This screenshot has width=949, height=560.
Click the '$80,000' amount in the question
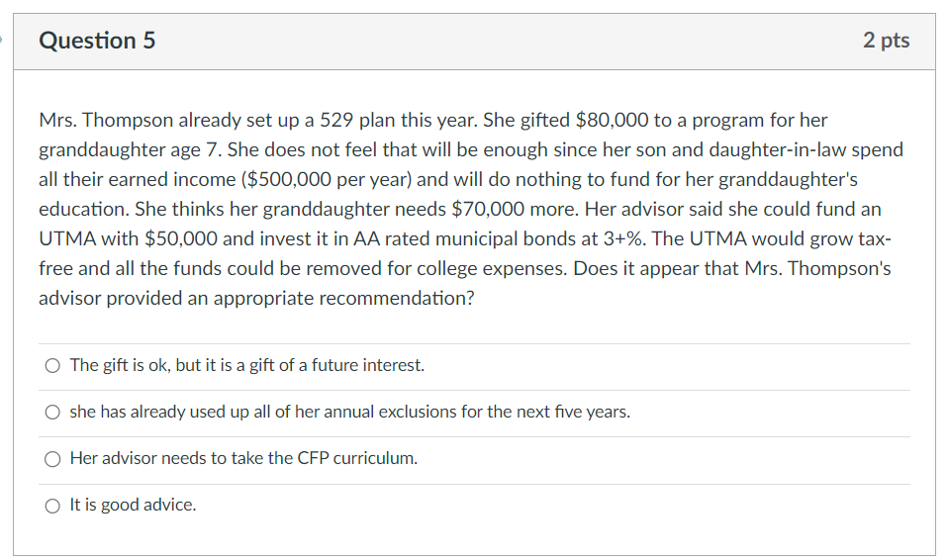612,121
